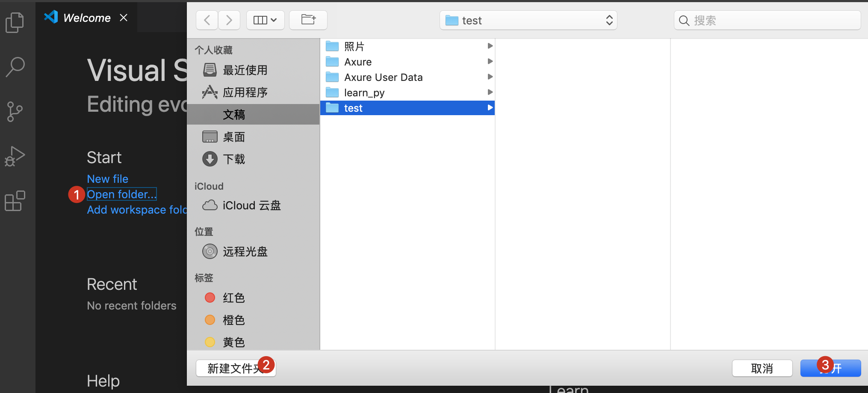The image size is (868, 393).
Task: Go forward in the file dialog
Action: coord(229,20)
